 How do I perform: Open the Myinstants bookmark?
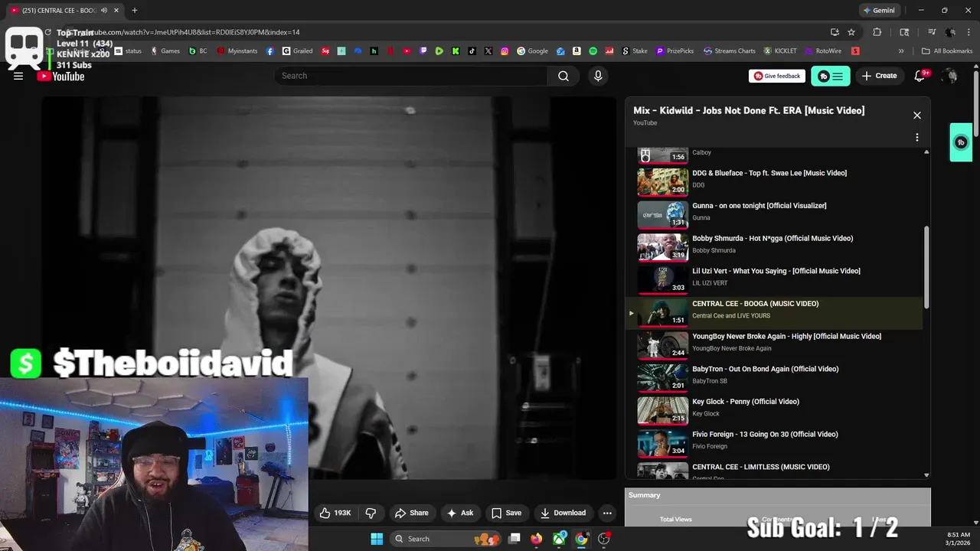tap(237, 51)
